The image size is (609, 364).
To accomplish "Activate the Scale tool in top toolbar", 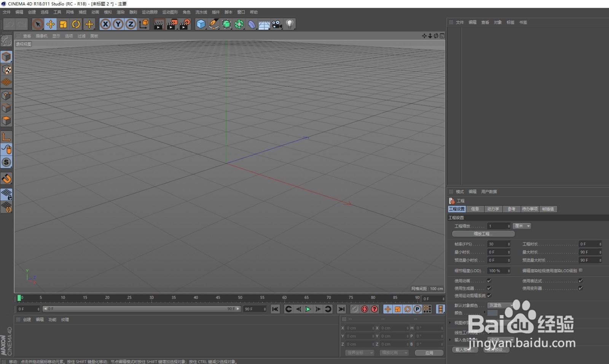I will 63,24.
